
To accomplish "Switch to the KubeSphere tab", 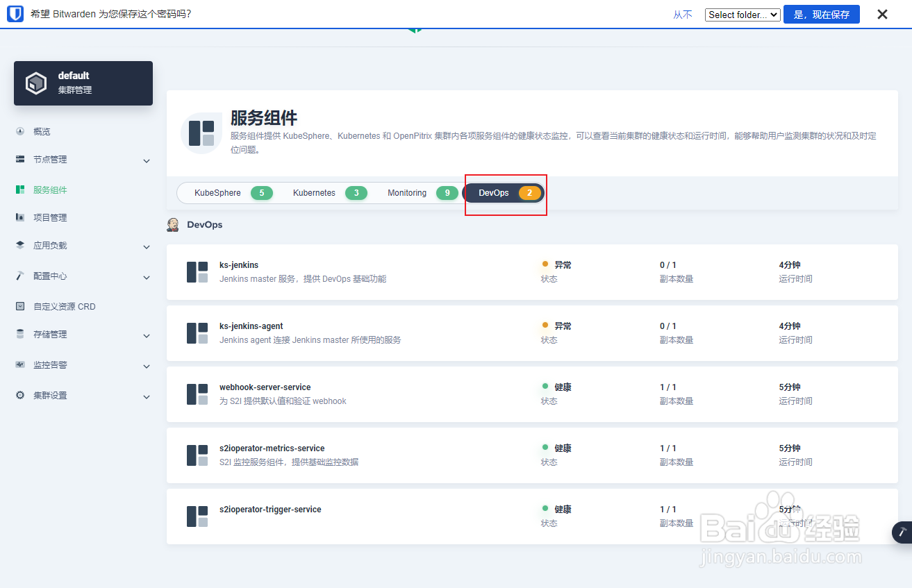I will [x=227, y=193].
